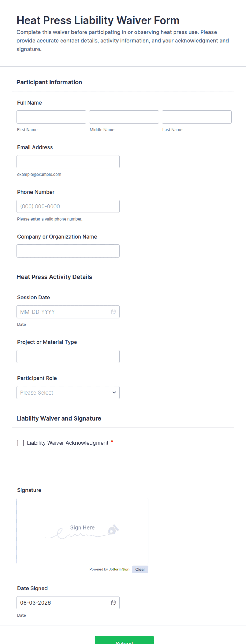246x644 pixels.
Task: Click the Session Date text field
Action: pyautogui.click(x=63, y=312)
